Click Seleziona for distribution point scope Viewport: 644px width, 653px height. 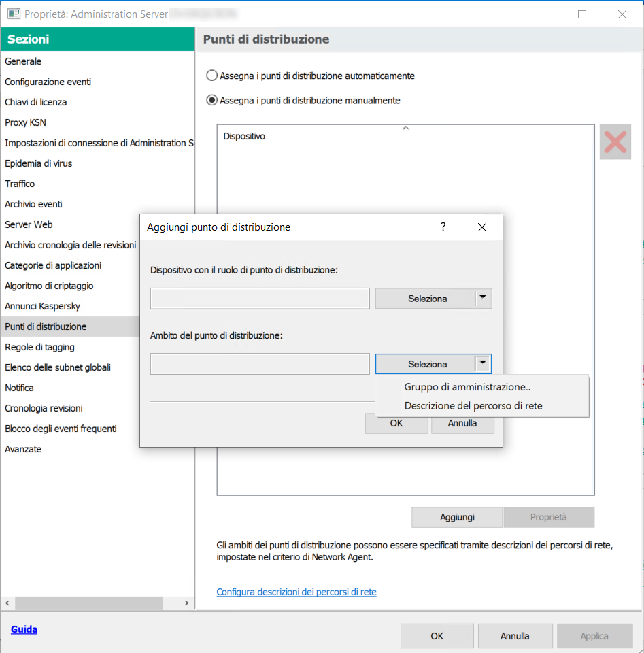tap(427, 363)
